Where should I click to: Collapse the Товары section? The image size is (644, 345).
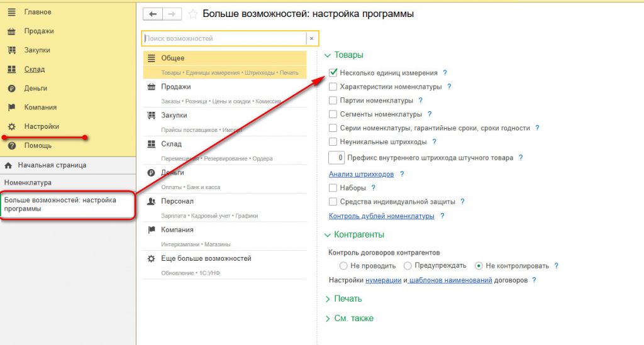point(327,55)
